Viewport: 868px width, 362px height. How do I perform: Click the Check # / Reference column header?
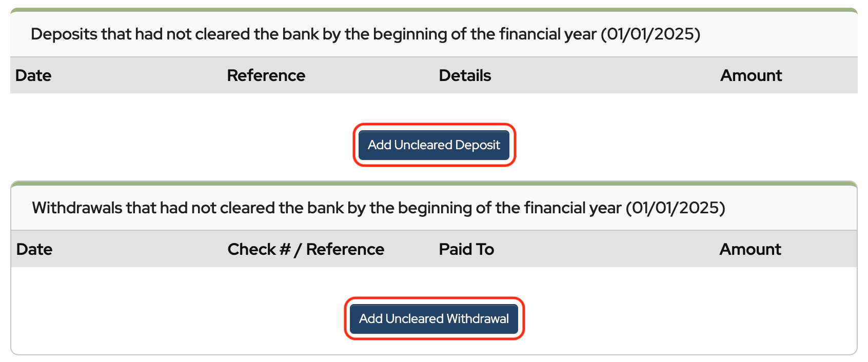(306, 249)
